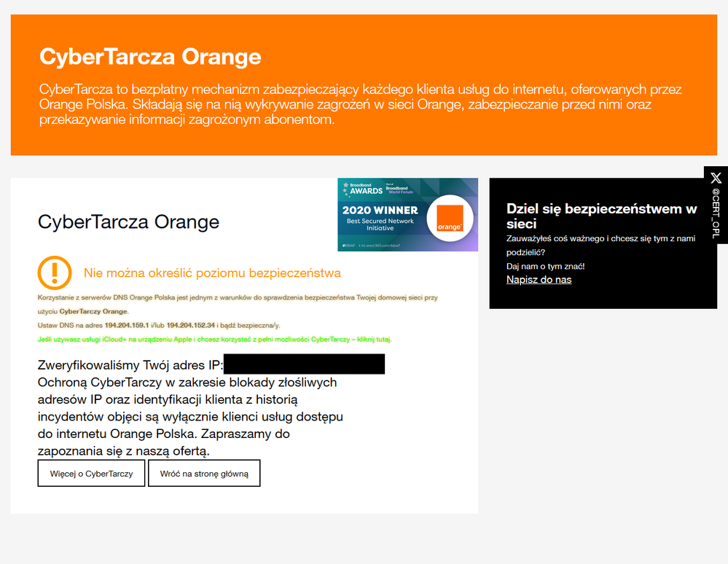This screenshot has height=564, width=728.
Task: Click the Wróć na stronę główną button
Action: click(x=204, y=473)
